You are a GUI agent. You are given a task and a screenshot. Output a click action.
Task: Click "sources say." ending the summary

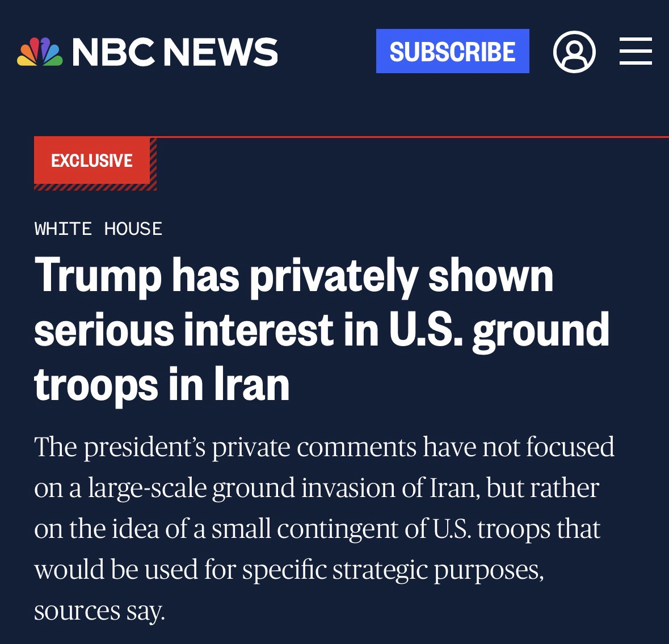click(99, 611)
